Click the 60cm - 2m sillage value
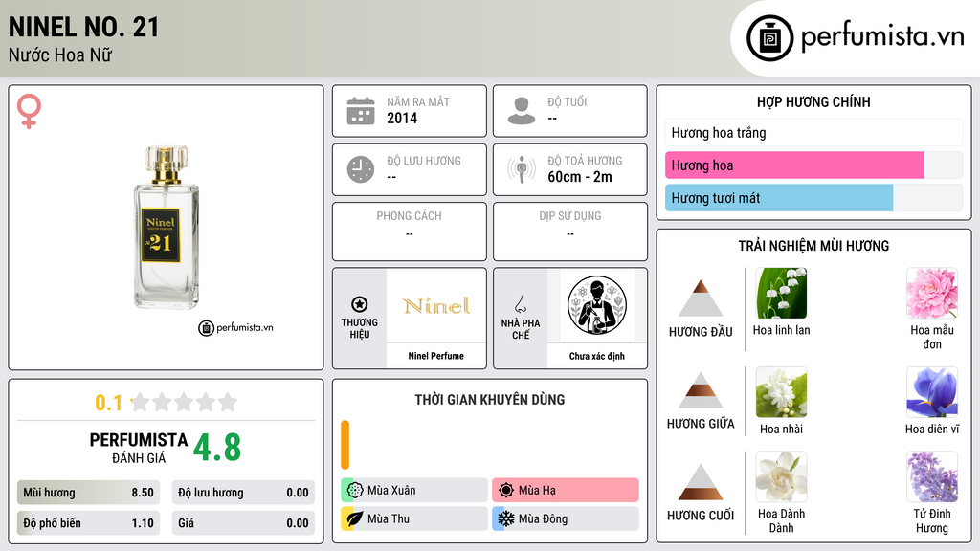The height and width of the screenshot is (551, 980). [580, 177]
